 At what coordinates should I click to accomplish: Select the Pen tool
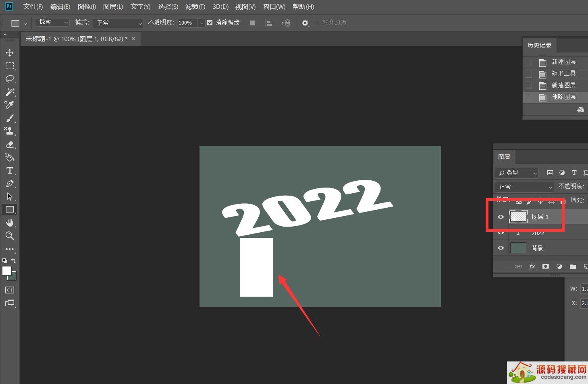[10, 184]
